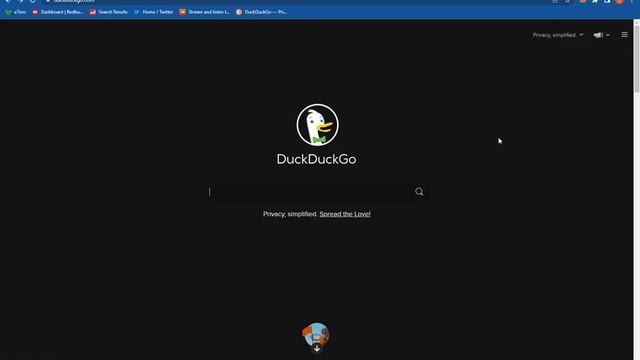The width and height of the screenshot is (640, 360).
Task: Click the DuckDuckGo title text
Action: tap(316, 159)
